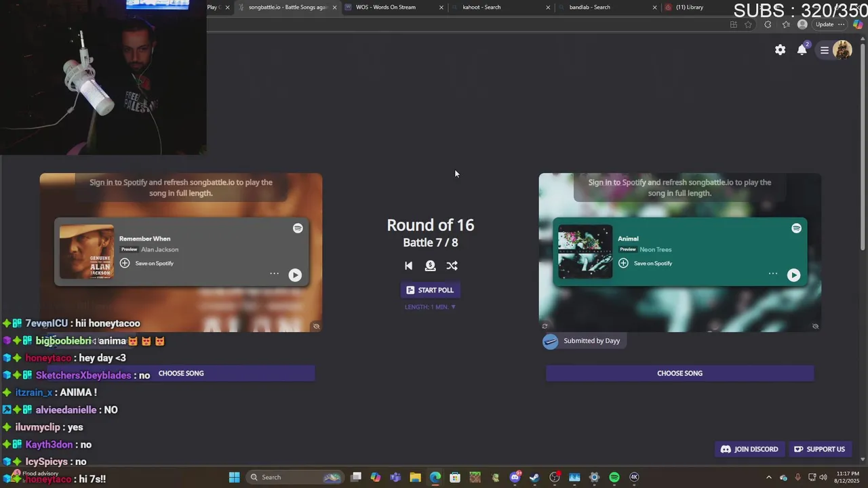Open the hamburger menu beside the avatar
The image size is (868, 488).
825,49
